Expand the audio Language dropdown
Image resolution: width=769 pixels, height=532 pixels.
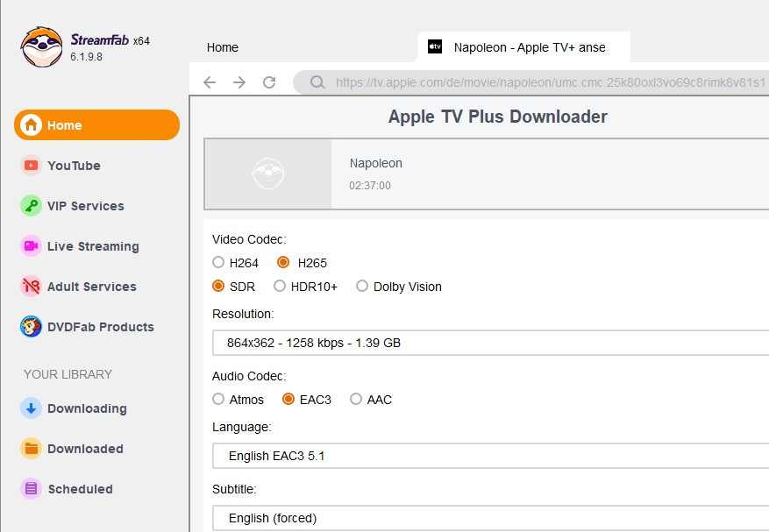coord(491,456)
